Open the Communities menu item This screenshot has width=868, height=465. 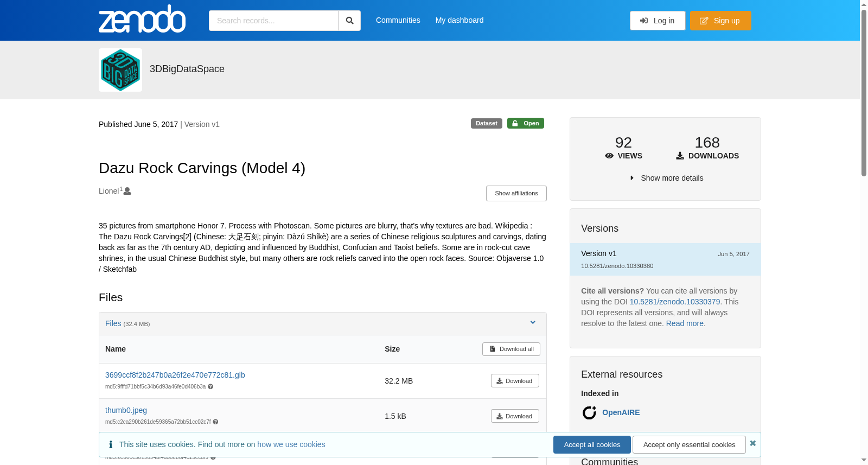tap(398, 20)
